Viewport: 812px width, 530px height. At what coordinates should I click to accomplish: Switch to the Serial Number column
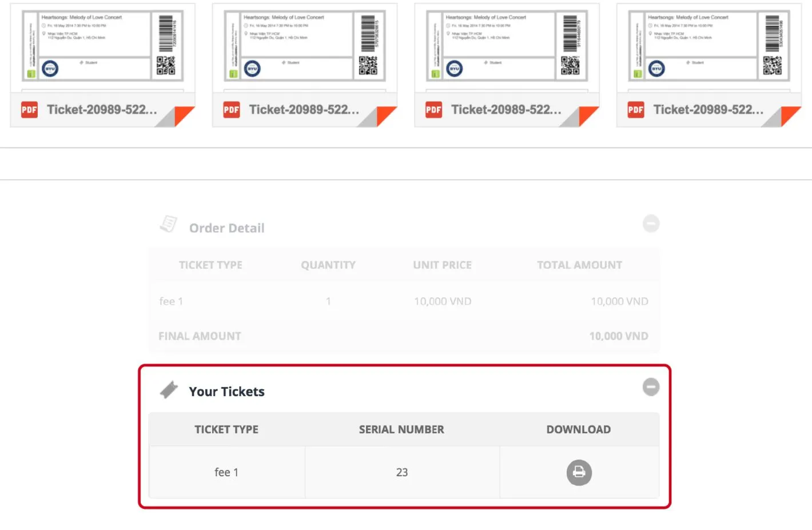tap(401, 429)
